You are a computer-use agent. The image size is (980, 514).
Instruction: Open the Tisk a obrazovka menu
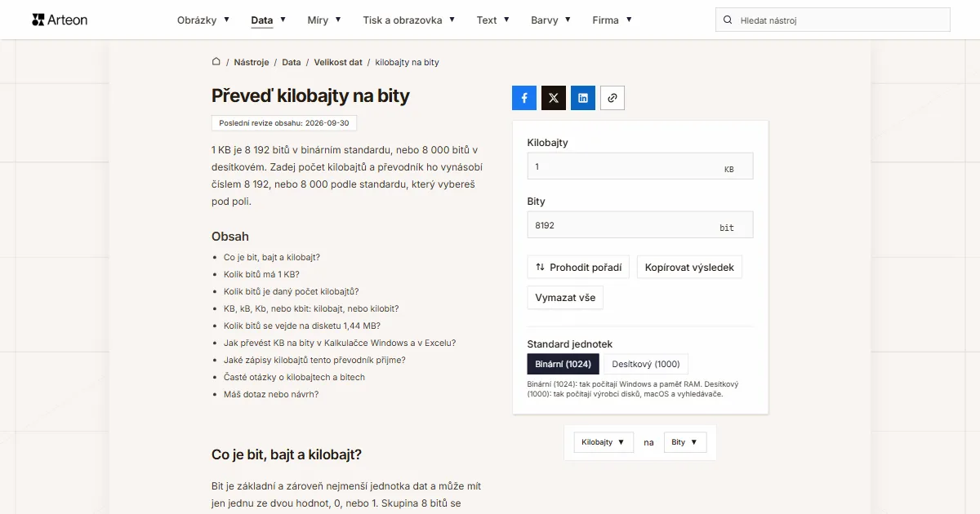pyautogui.click(x=409, y=20)
